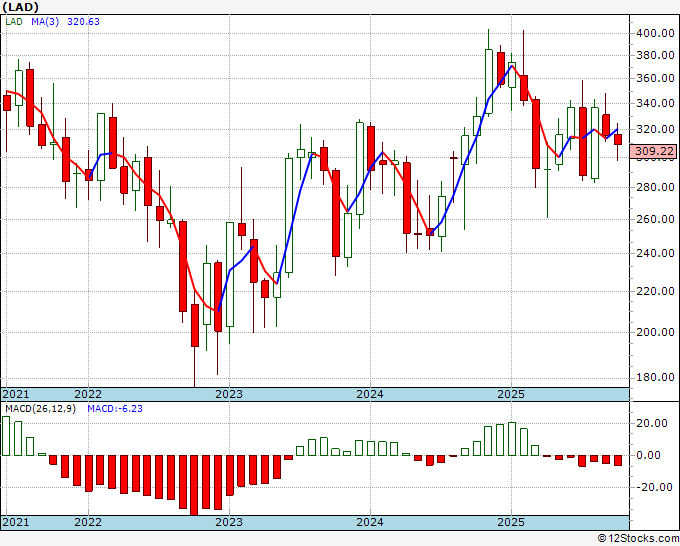
Task: Click 2023 on the MACD panel time axis
Action: pyautogui.click(x=229, y=522)
